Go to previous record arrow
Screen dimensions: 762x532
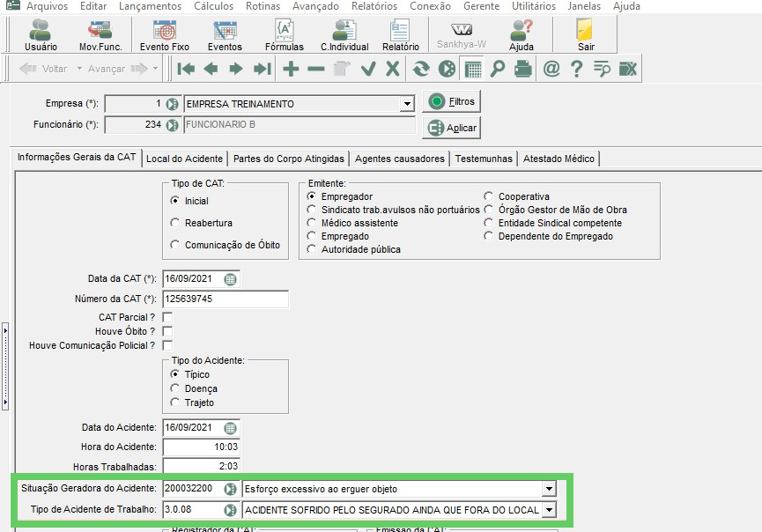(x=211, y=69)
